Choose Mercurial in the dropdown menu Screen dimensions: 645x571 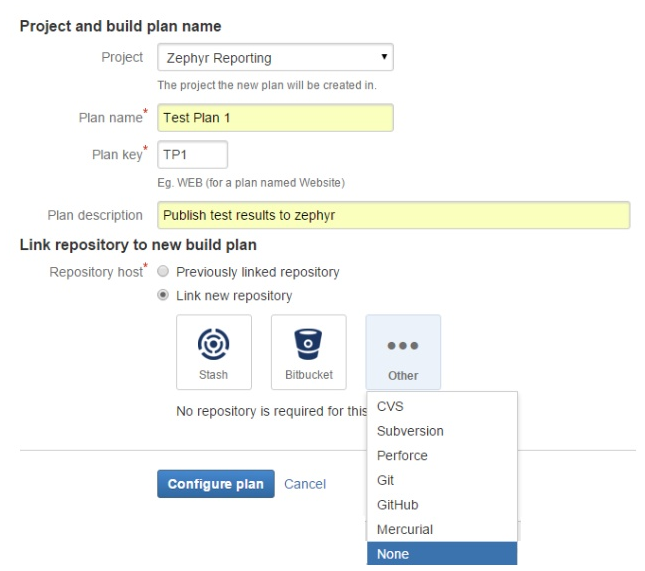[442, 529]
